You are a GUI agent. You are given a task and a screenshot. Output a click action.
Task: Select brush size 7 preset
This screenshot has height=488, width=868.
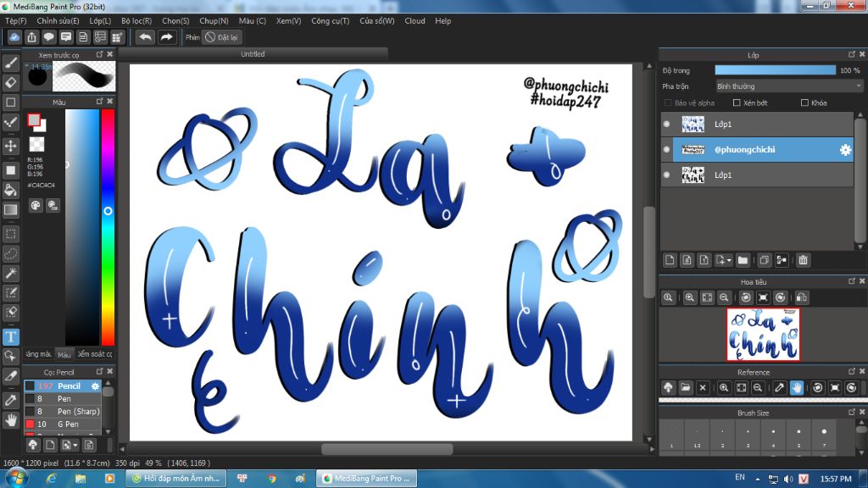click(824, 435)
